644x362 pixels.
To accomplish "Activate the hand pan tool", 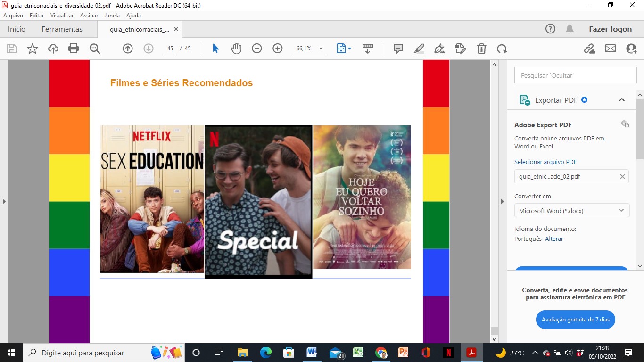I will pyautogui.click(x=236, y=49).
